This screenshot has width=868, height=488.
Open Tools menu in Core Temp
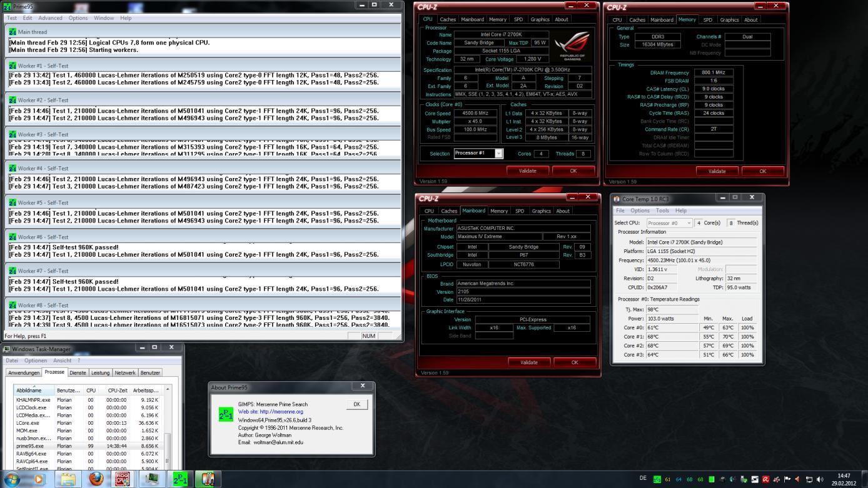click(x=662, y=211)
